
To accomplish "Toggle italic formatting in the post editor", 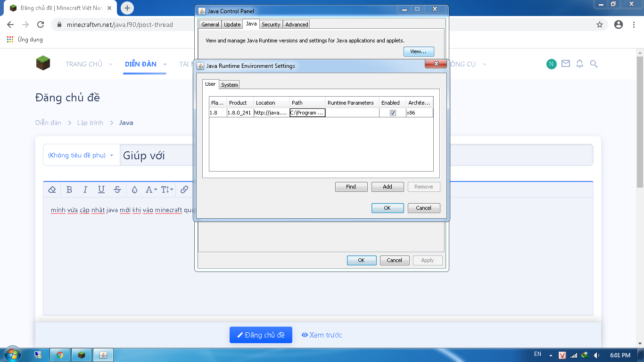I will [85, 189].
